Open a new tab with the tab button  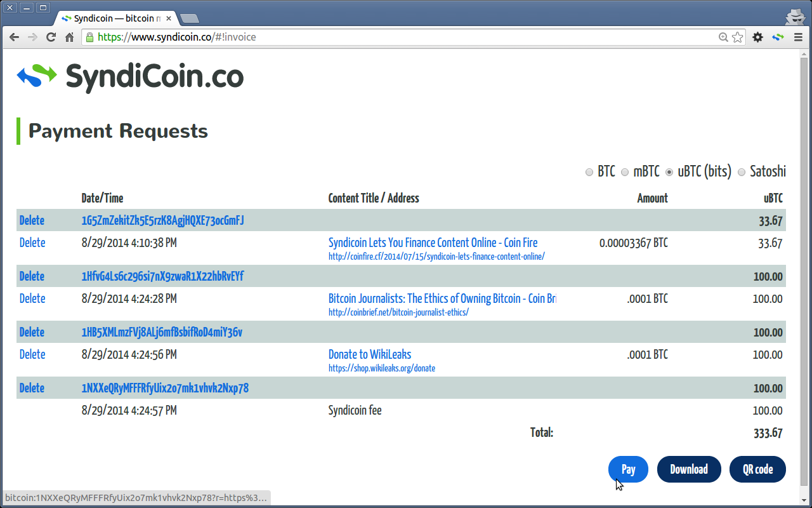pyautogui.click(x=189, y=18)
